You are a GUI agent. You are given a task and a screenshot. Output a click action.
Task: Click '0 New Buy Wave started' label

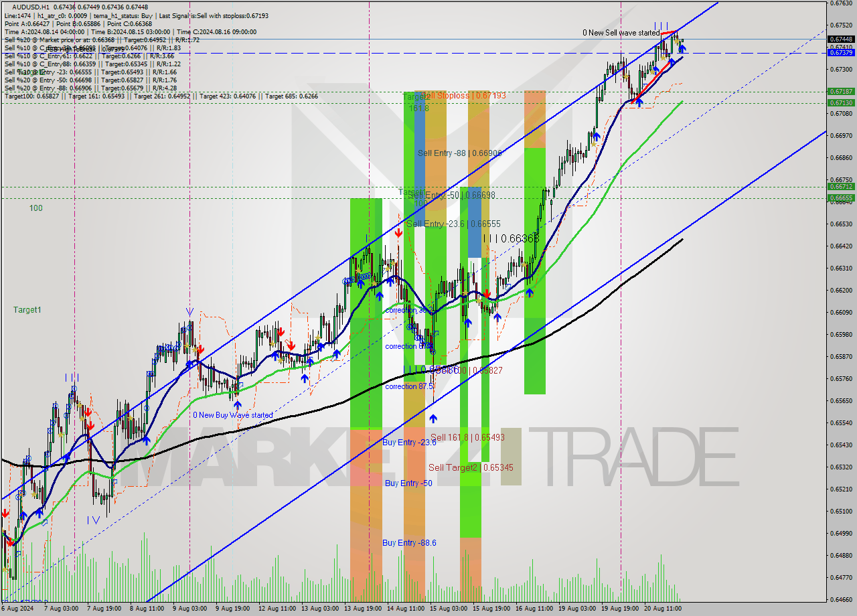click(x=233, y=415)
